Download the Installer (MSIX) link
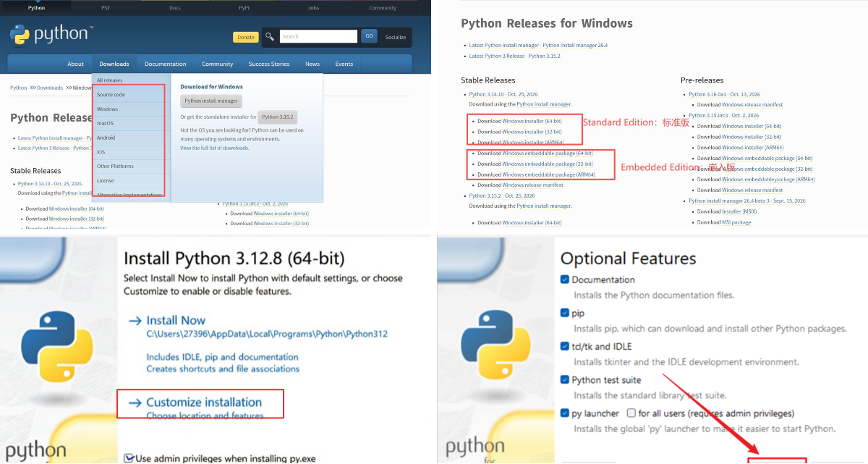 [x=739, y=211]
